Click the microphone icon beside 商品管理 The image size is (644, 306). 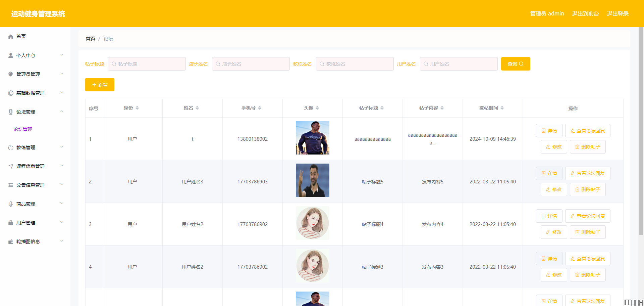11,204
